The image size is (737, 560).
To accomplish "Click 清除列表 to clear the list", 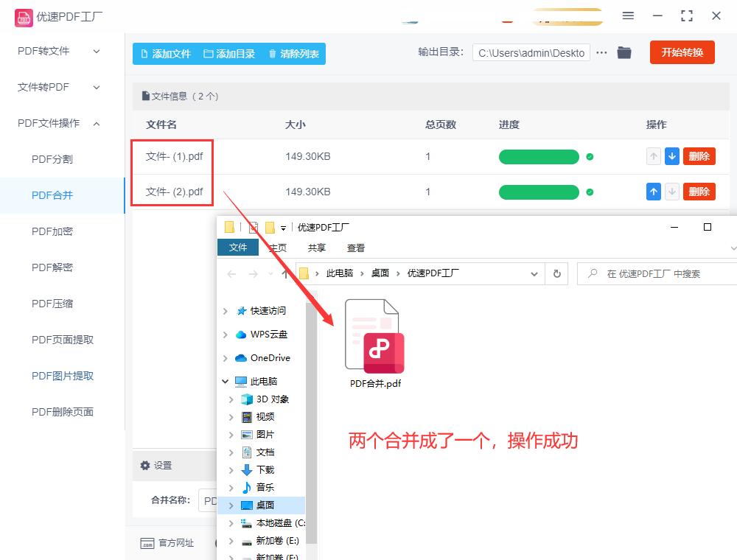I will pyautogui.click(x=294, y=54).
